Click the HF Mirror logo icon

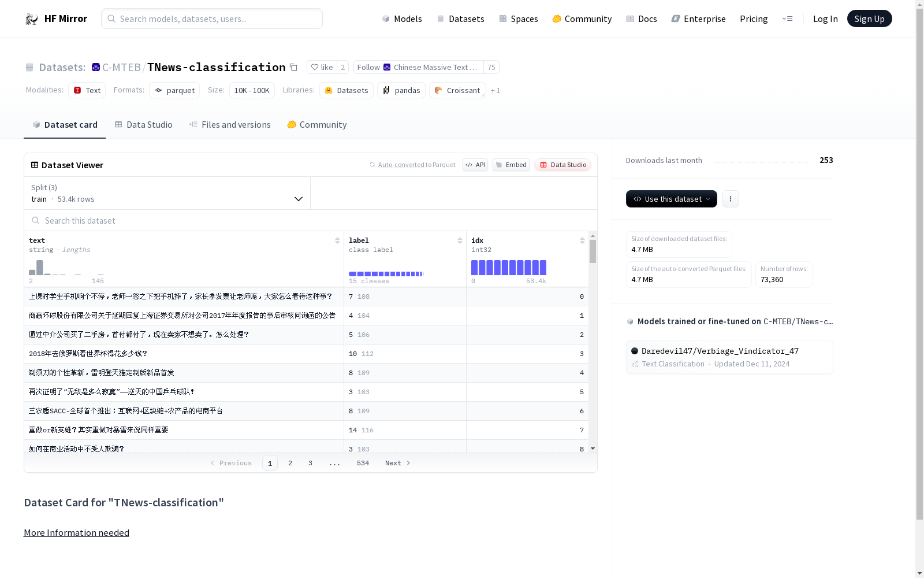32,19
